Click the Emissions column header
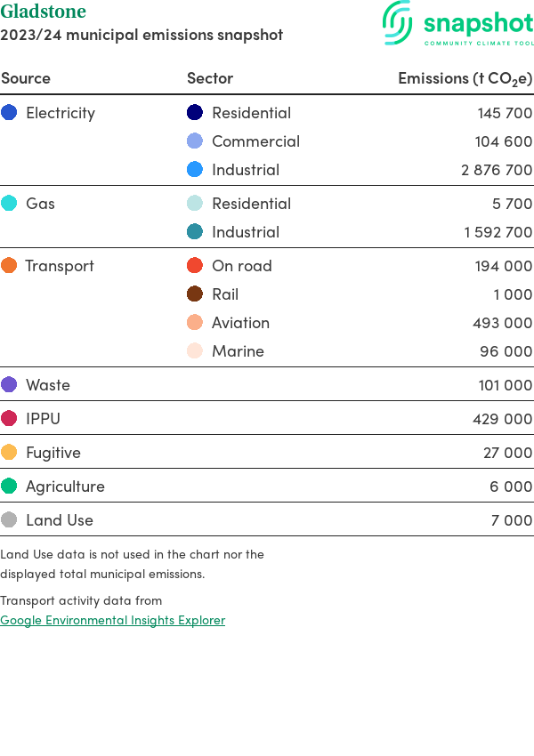 465,78
